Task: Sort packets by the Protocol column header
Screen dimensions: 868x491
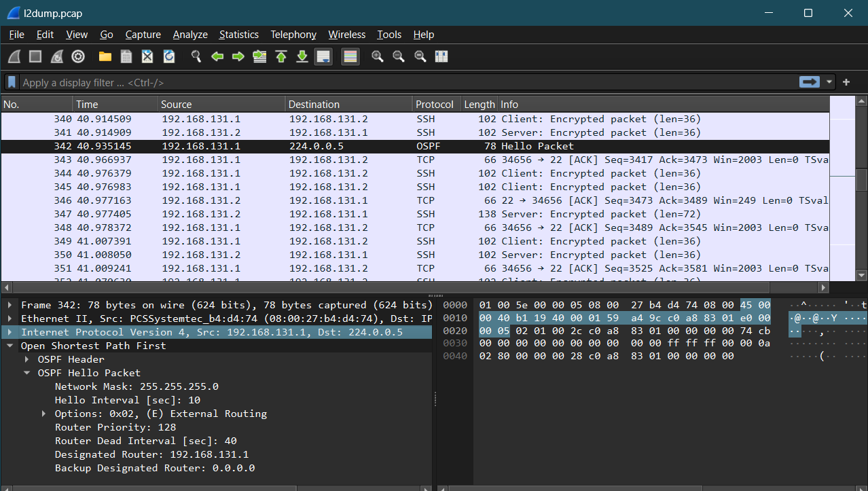Action: 435,105
